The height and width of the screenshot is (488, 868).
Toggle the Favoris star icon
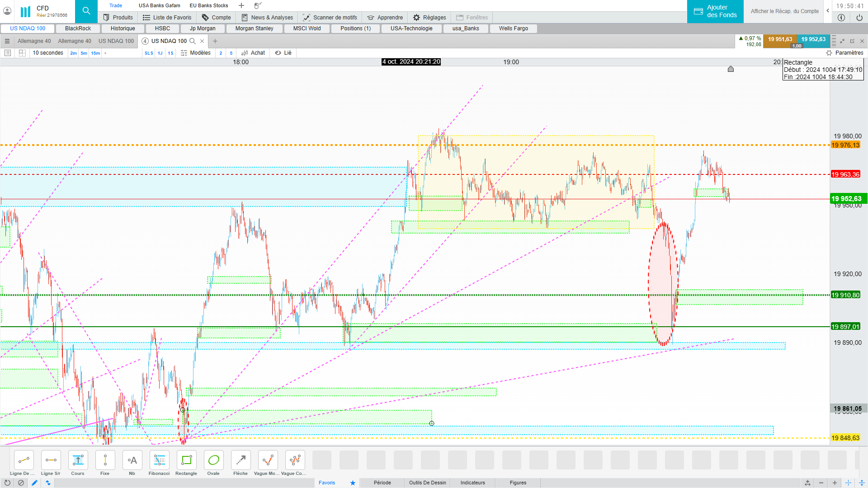(353, 483)
